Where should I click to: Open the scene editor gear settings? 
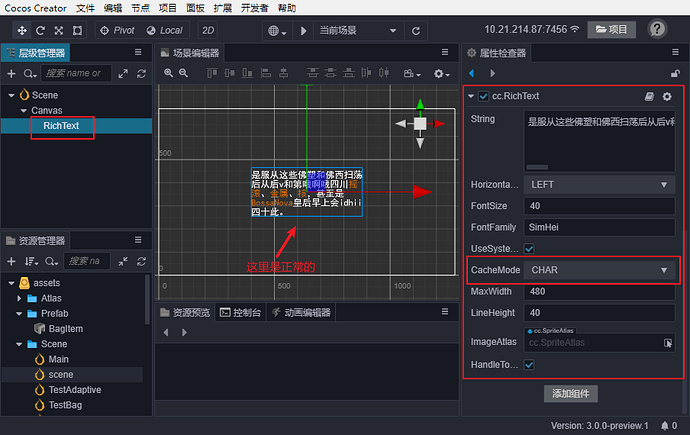442,73
